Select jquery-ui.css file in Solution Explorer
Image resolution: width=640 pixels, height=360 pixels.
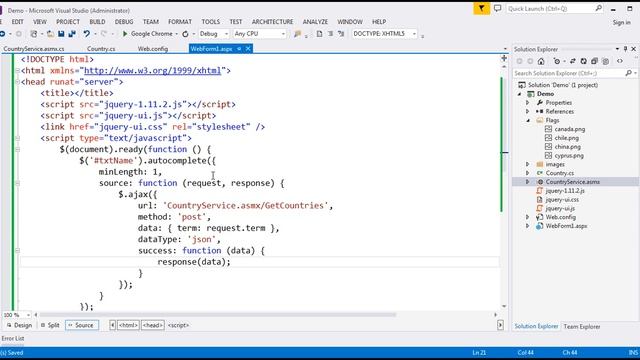(562, 200)
